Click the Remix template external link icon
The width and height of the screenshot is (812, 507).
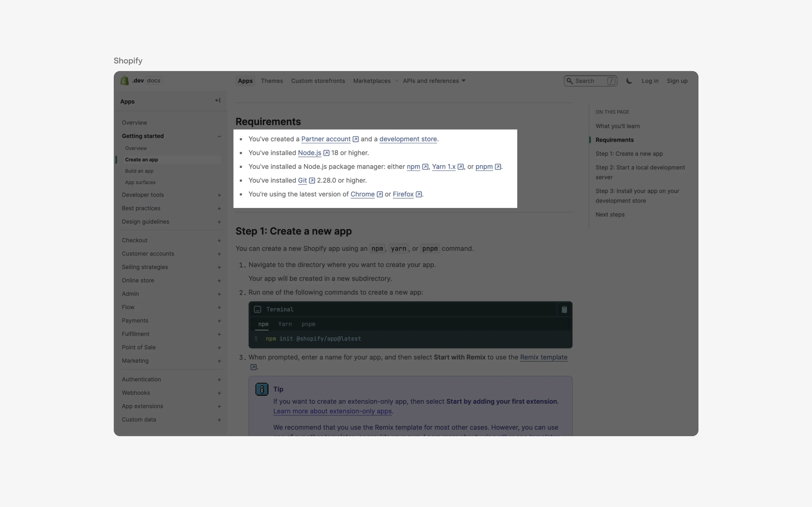[x=254, y=367]
